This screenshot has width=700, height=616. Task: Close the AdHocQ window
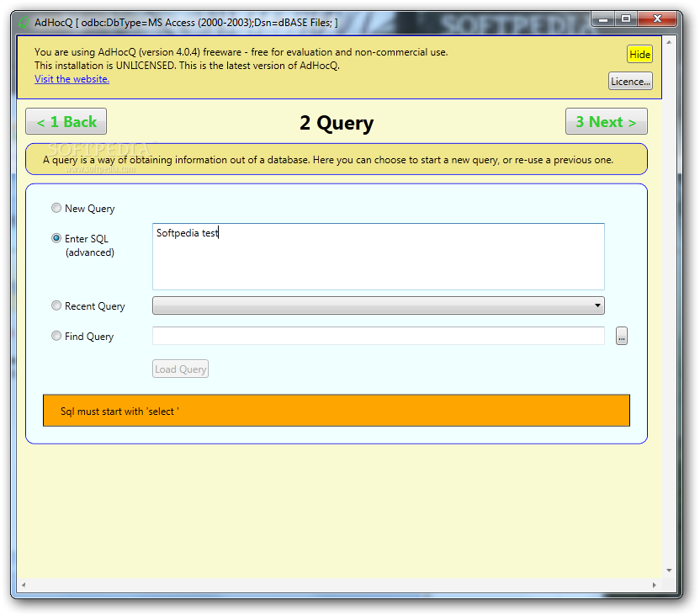[657, 19]
